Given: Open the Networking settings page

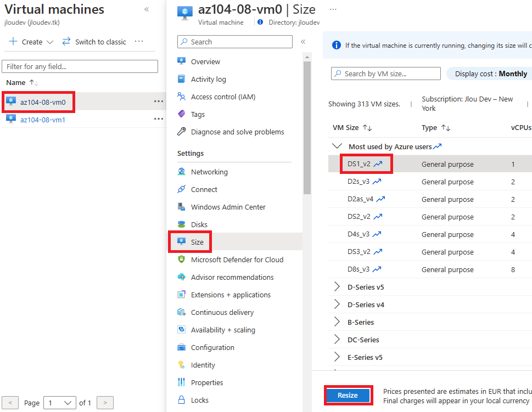Looking at the screenshot, I should pyautogui.click(x=209, y=172).
